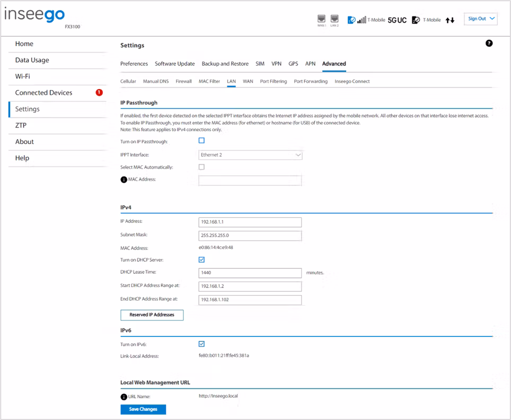Image resolution: width=511 pixels, height=420 pixels.
Task: Select the Advanced tab
Action: click(x=334, y=64)
